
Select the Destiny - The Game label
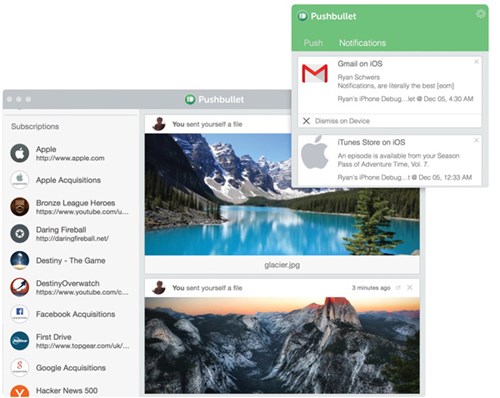[71, 261]
